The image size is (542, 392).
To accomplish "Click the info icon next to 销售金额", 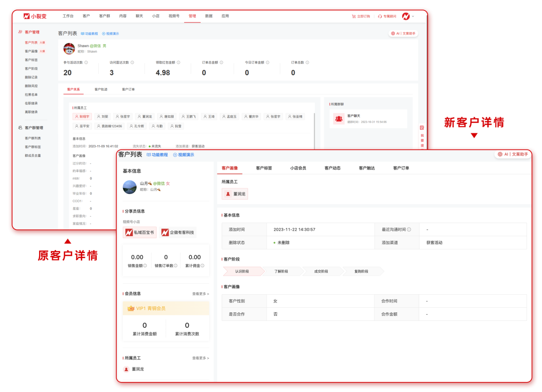I will [145, 266].
